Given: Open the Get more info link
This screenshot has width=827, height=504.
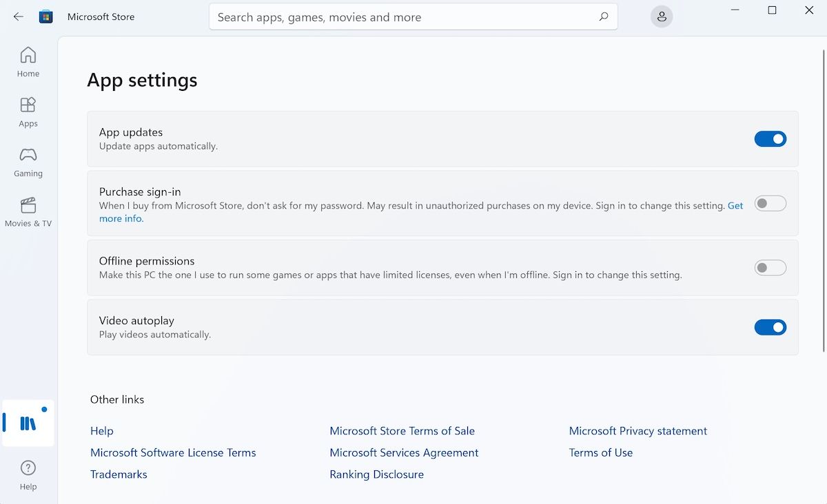Looking at the screenshot, I should [x=735, y=205].
